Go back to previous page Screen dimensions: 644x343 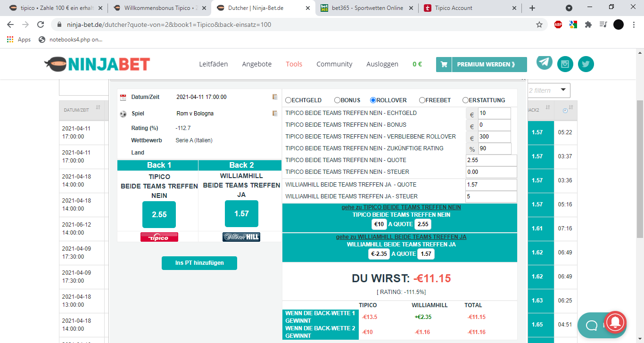[x=10, y=24]
